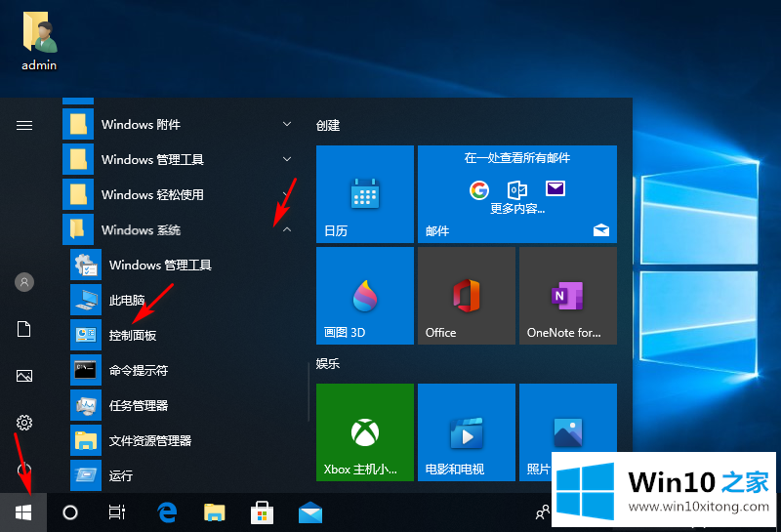Click the Windows 附件 folder label
Screen dimensions: 781x532
[141, 124]
